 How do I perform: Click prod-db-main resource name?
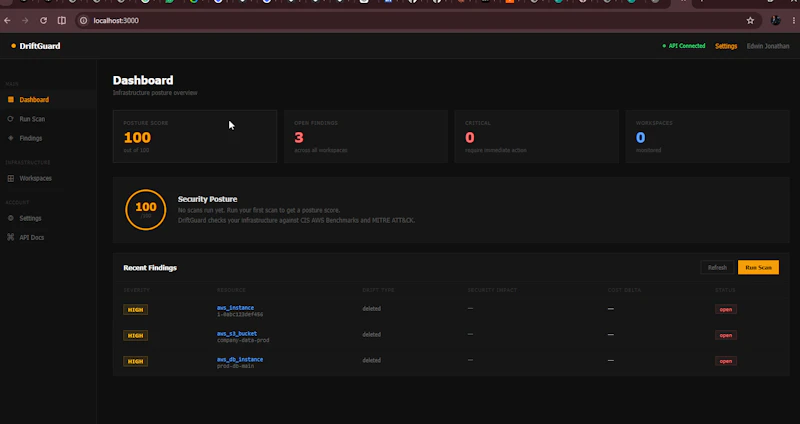pos(235,366)
